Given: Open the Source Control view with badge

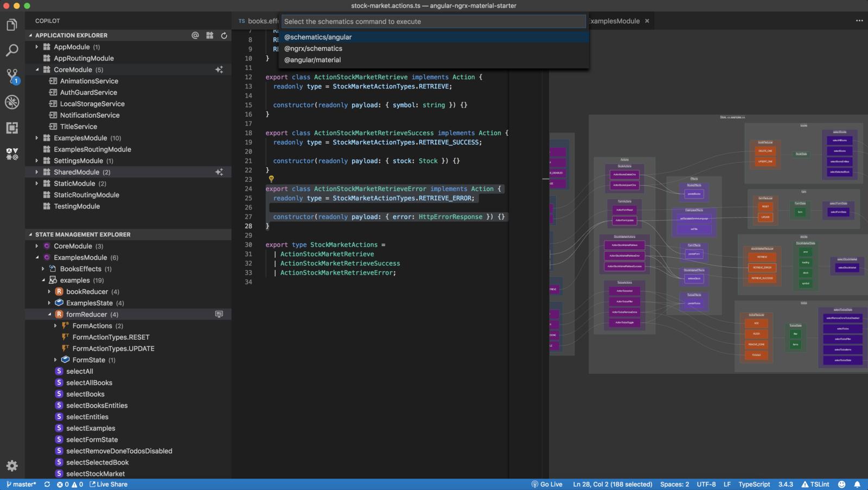Looking at the screenshot, I should point(12,76).
